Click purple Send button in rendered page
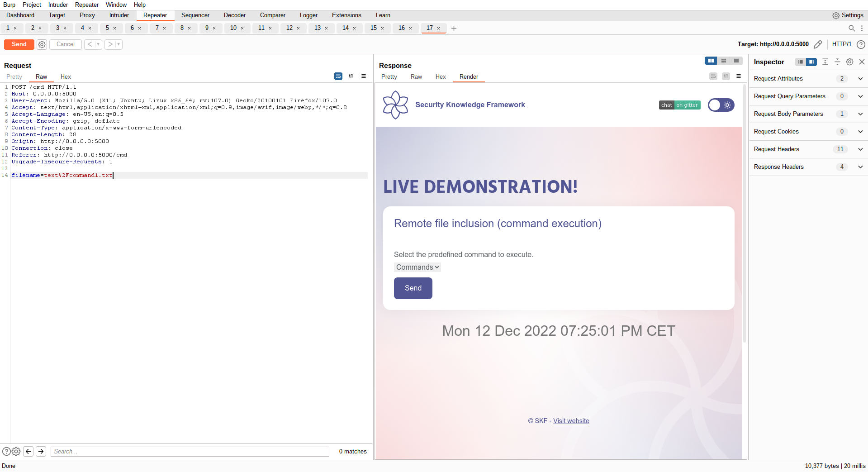Viewport: 868px width, 472px height. (413, 288)
